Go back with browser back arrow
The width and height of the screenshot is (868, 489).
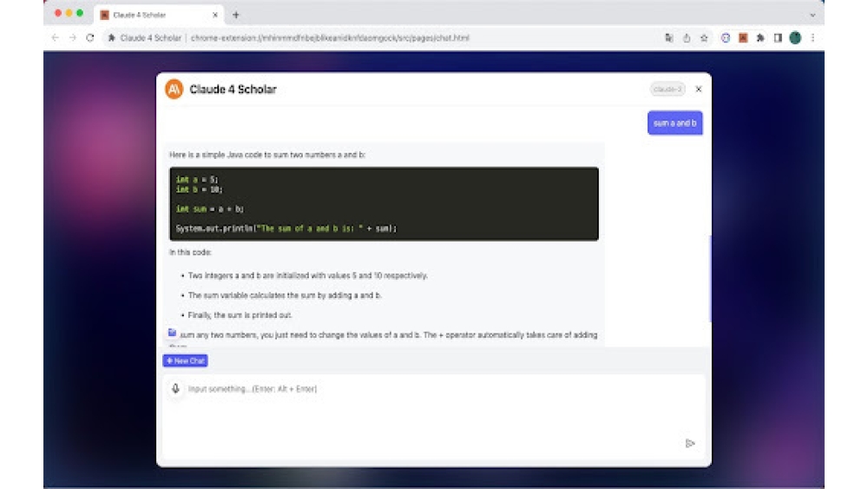pos(55,37)
